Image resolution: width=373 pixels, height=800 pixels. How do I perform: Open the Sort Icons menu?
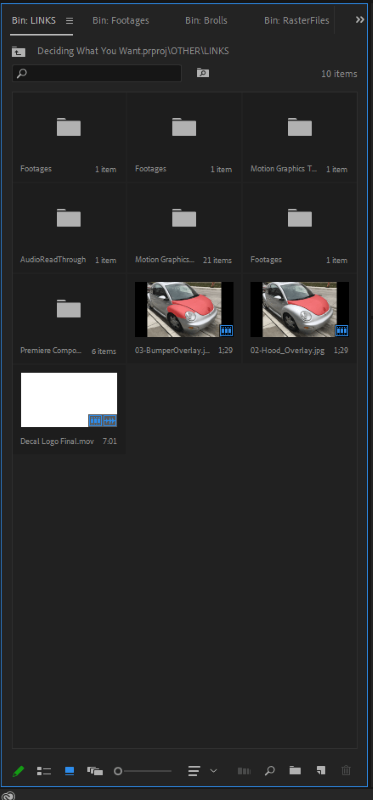(x=203, y=770)
